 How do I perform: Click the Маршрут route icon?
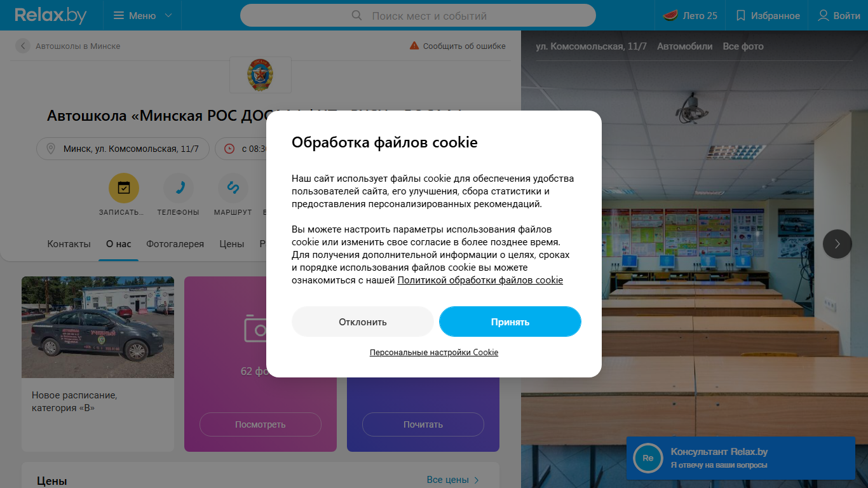pos(233,187)
